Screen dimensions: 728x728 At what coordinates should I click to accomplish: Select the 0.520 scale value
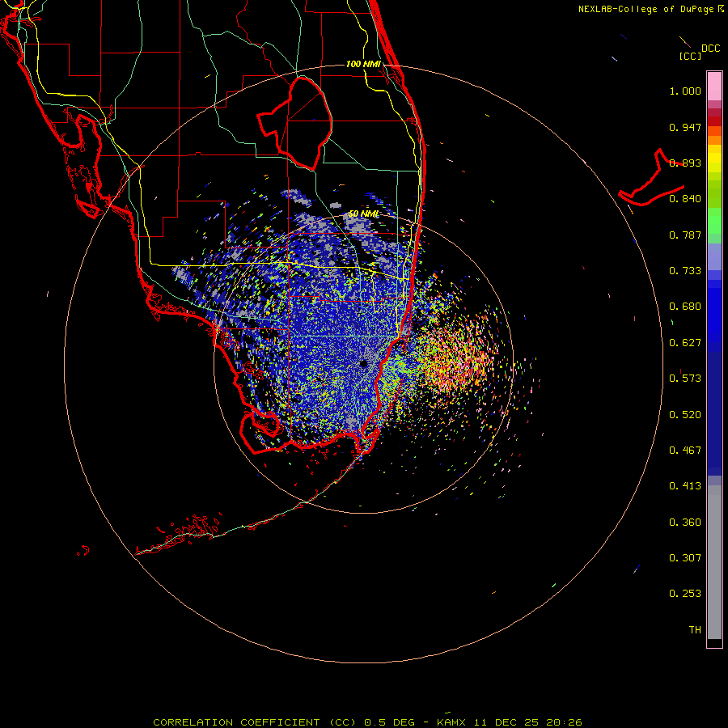click(685, 415)
